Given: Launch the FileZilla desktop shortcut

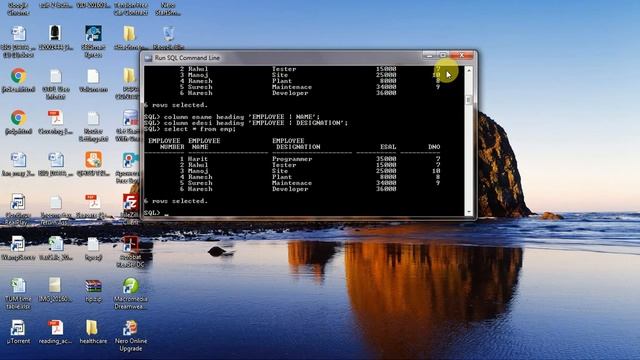Looking at the screenshot, I should click(130, 202).
